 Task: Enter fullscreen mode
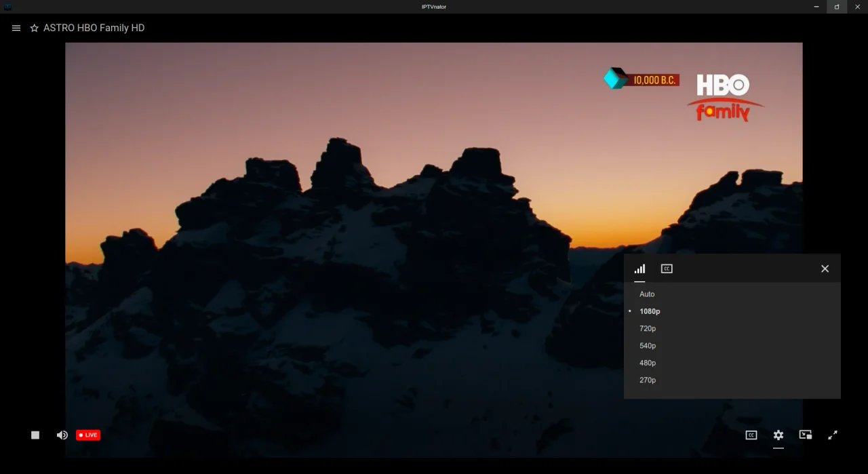tap(833, 435)
